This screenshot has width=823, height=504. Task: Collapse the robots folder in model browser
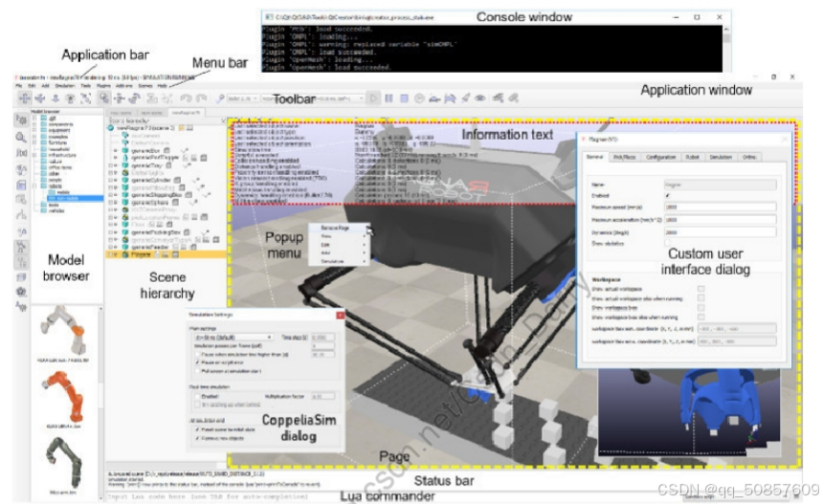[34, 186]
